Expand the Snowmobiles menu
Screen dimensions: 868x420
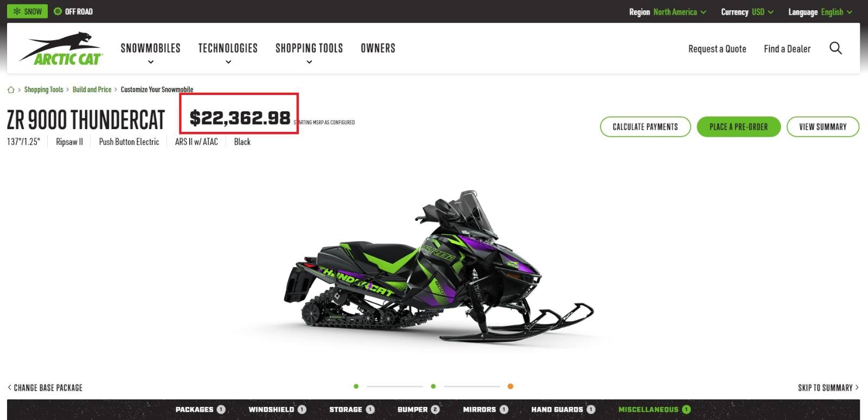point(150,53)
